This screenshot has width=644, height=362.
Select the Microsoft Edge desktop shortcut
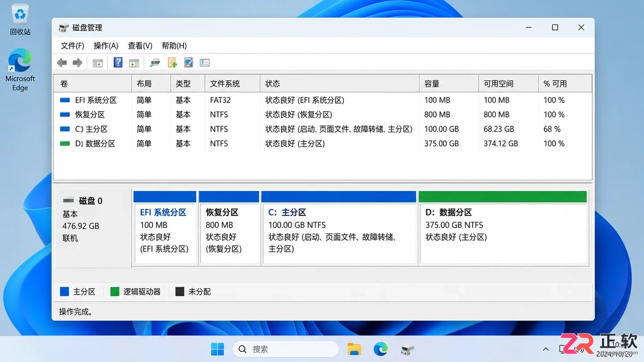click(20, 70)
